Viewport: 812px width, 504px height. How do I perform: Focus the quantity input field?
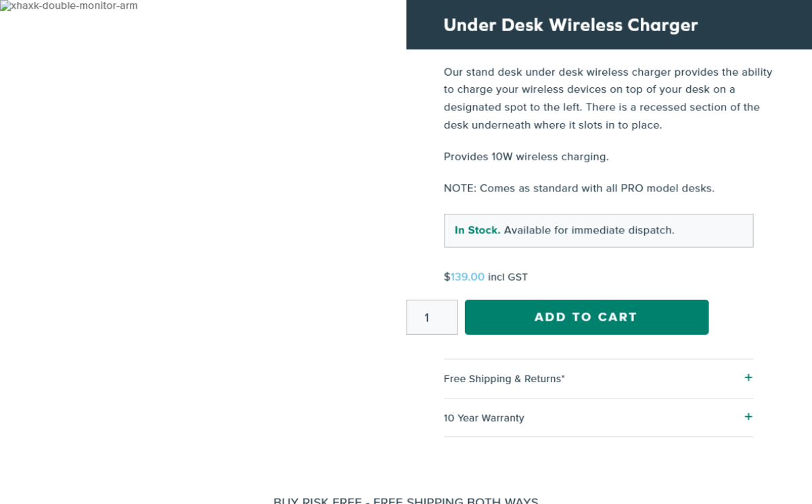(x=432, y=317)
